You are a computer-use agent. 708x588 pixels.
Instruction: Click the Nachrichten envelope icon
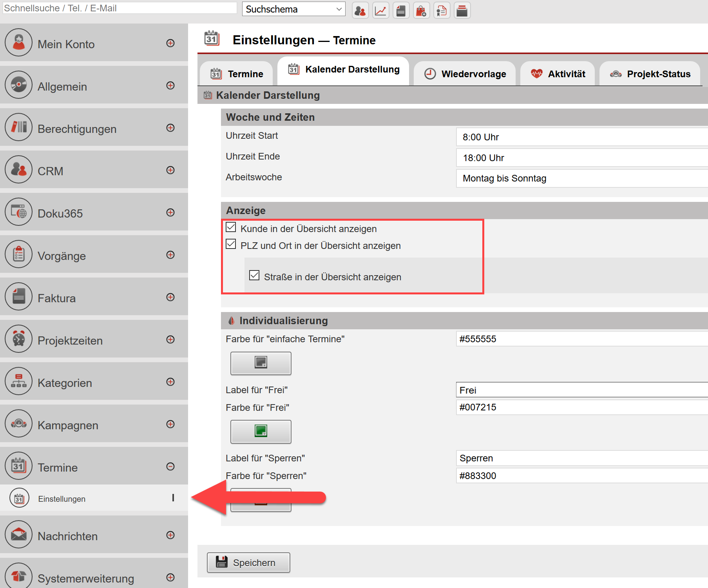coord(18,534)
